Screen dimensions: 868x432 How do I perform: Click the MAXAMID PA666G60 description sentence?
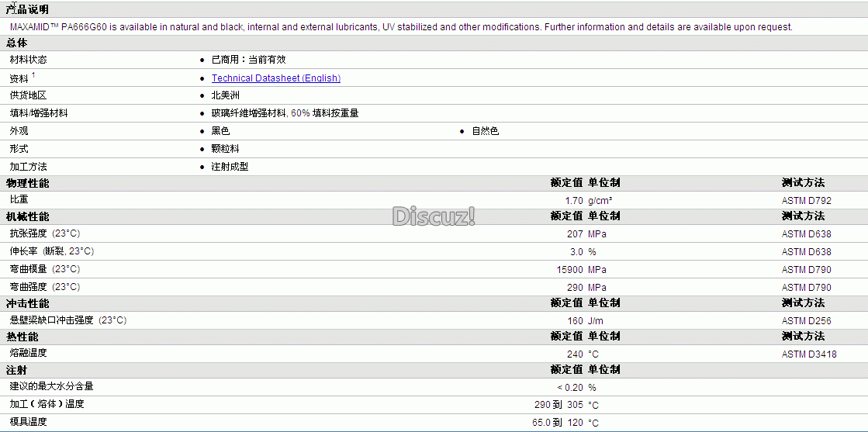point(401,26)
